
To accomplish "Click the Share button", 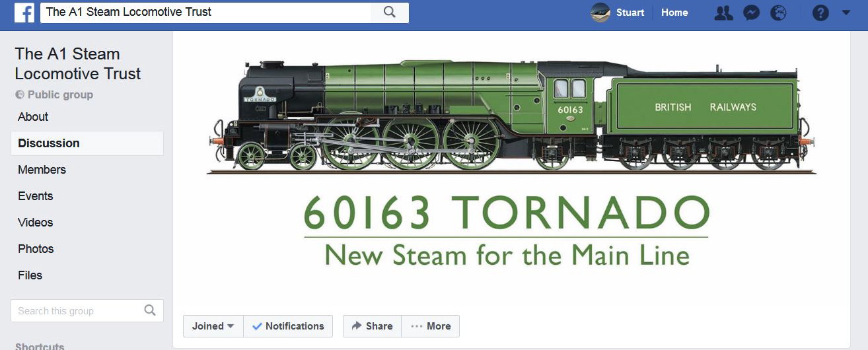I will point(372,326).
